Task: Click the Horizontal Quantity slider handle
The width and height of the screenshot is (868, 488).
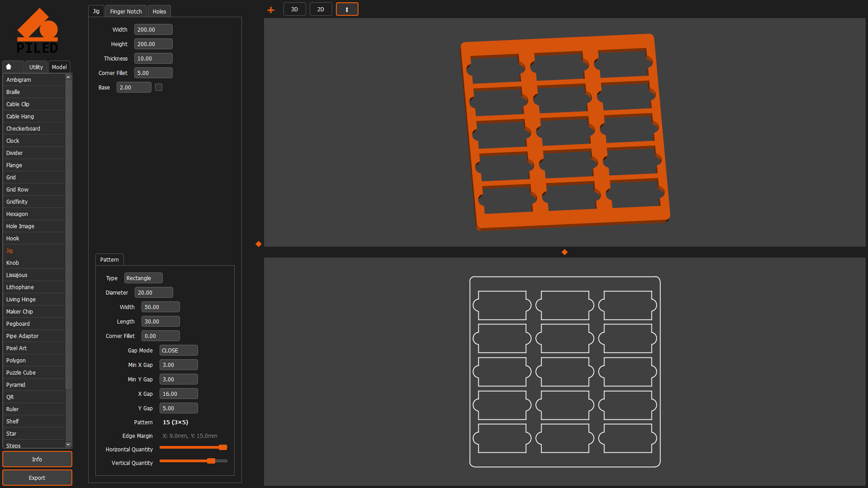Action: (222, 447)
